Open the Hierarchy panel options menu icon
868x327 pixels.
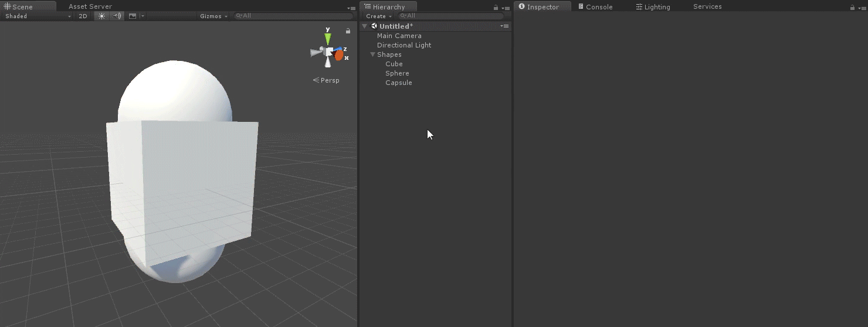tap(506, 8)
